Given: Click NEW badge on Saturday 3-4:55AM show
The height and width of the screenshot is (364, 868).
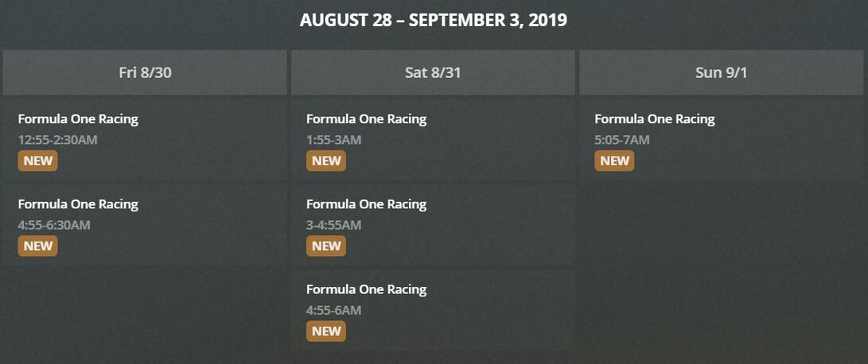Looking at the screenshot, I should click(x=326, y=246).
